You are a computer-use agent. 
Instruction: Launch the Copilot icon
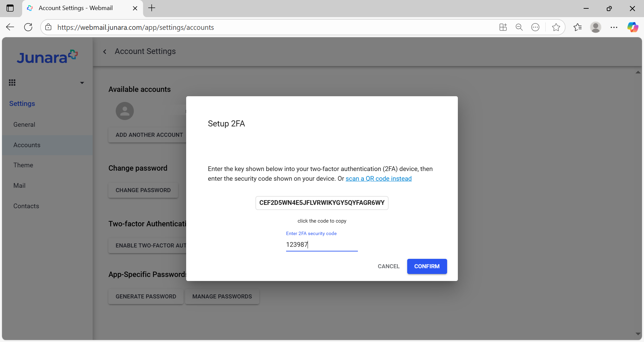[x=633, y=27]
